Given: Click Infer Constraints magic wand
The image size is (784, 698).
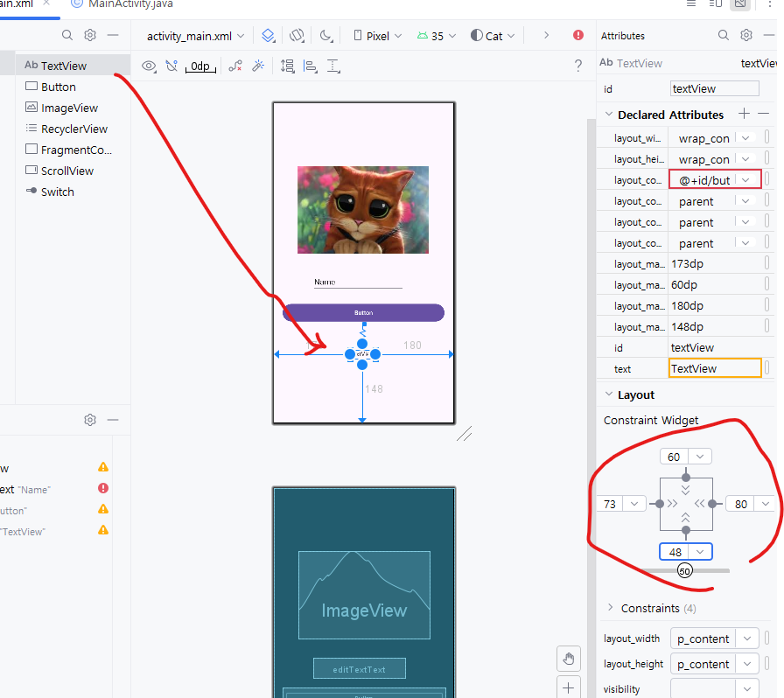Looking at the screenshot, I should [258, 66].
